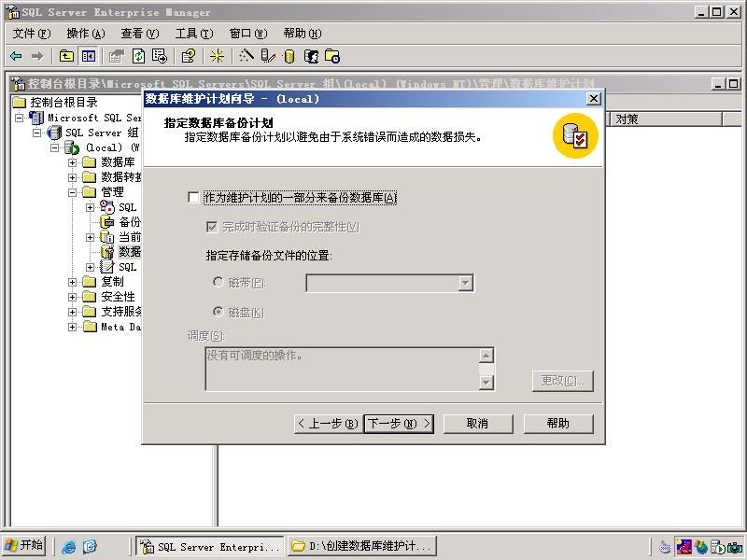Click the 当前 current activity icon

(107, 237)
